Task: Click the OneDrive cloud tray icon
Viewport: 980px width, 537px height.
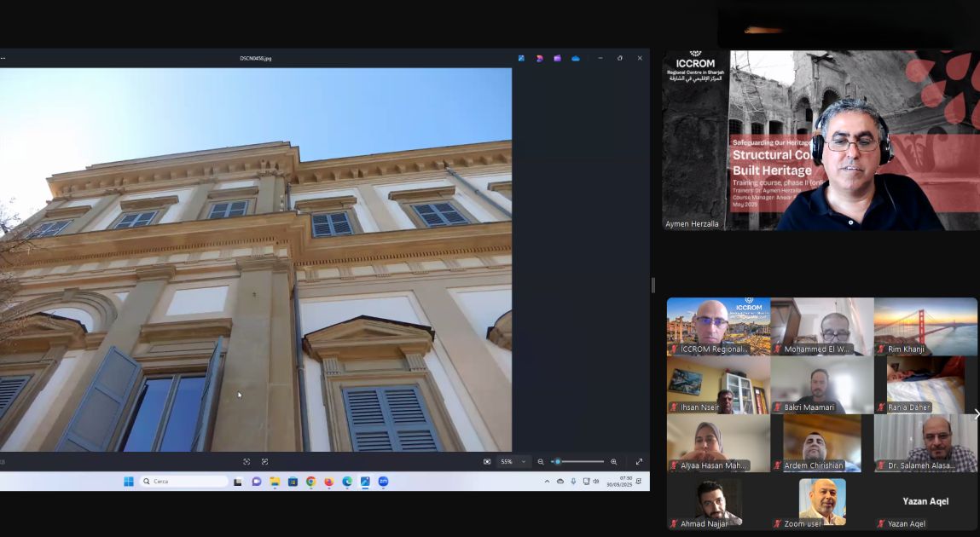Action: coord(560,482)
